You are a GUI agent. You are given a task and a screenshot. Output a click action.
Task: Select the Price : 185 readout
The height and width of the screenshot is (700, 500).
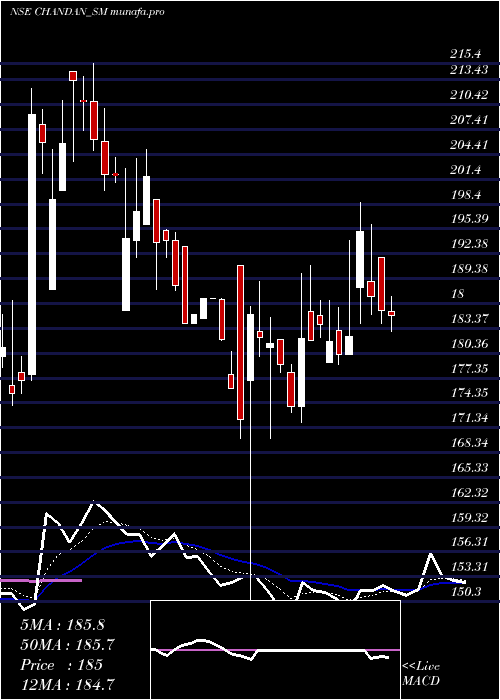coord(61,665)
